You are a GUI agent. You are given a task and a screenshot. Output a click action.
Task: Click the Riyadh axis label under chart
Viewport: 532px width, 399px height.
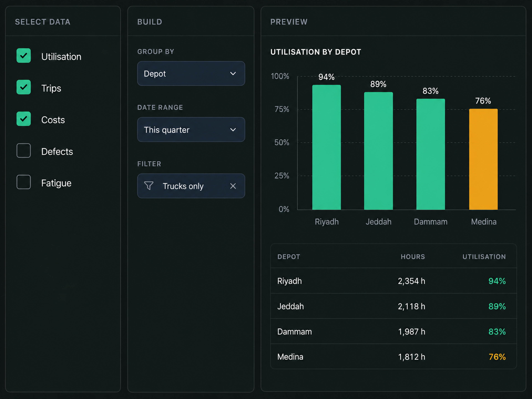pos(327,222)
